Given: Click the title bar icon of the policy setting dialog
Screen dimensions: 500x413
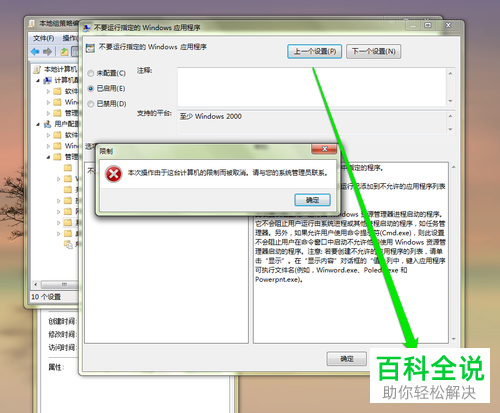Looking at the screenshot, I should click(87, 27).
